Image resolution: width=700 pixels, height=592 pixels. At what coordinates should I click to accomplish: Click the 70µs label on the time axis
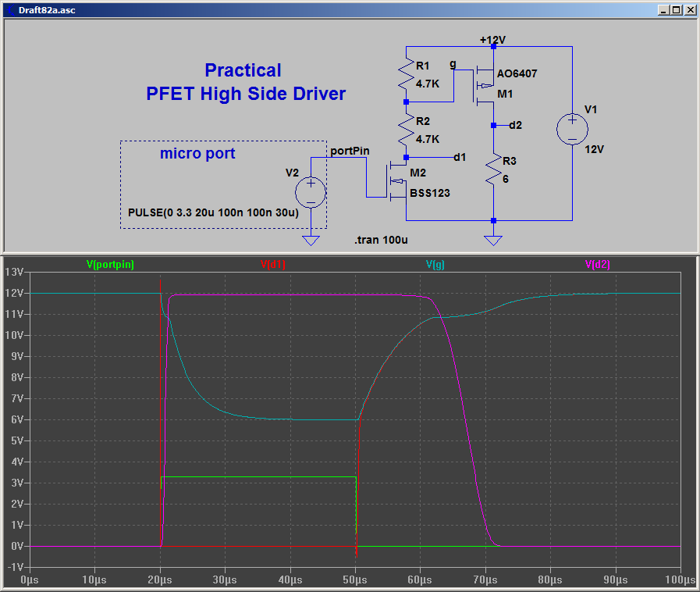tap(485, 580)
